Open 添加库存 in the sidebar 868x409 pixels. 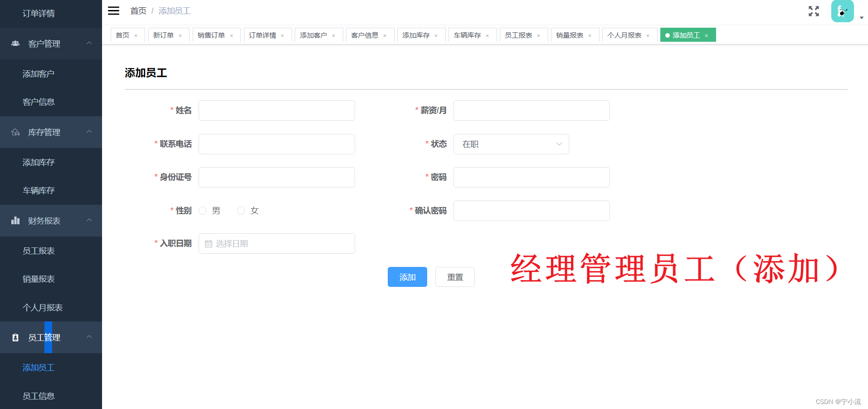pyautogui.click(x=51, y=162)
